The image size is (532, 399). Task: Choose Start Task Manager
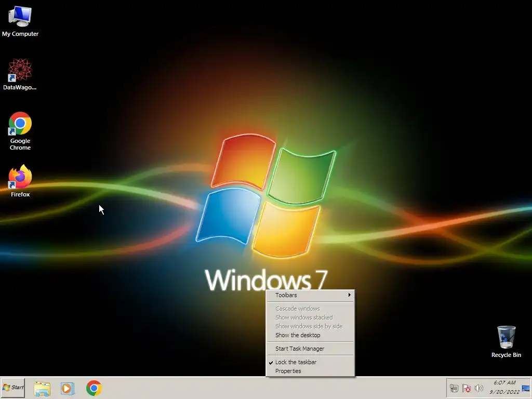[311, 349]
